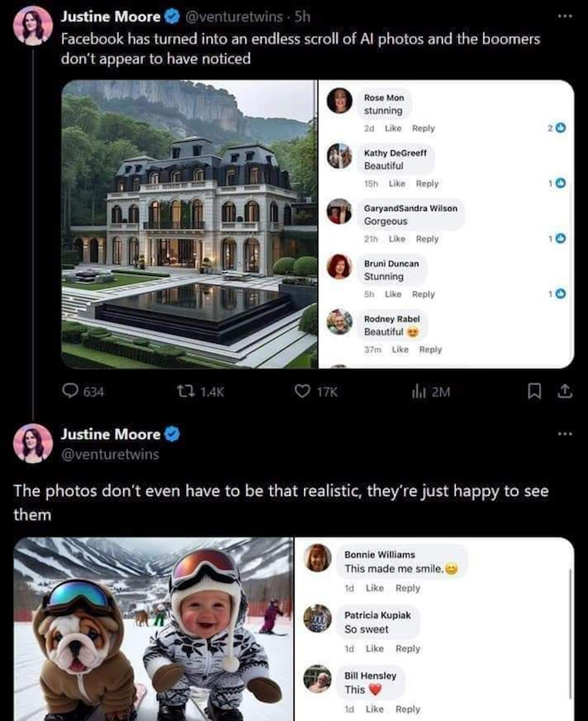Open tweet view analytics icon
Viewport: 588px width, 721px height.
pyautogui.click(x=417, y=391)
